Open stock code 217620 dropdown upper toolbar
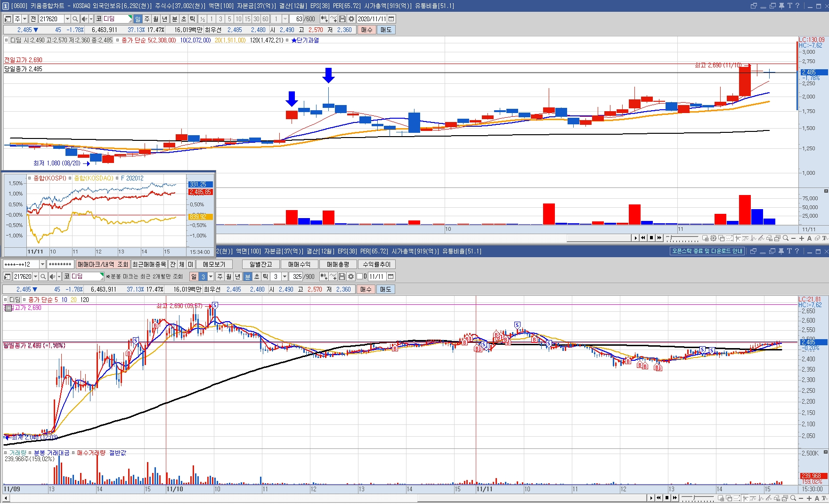The height and width of the screenshot is (504, 829). coord(67,19)
